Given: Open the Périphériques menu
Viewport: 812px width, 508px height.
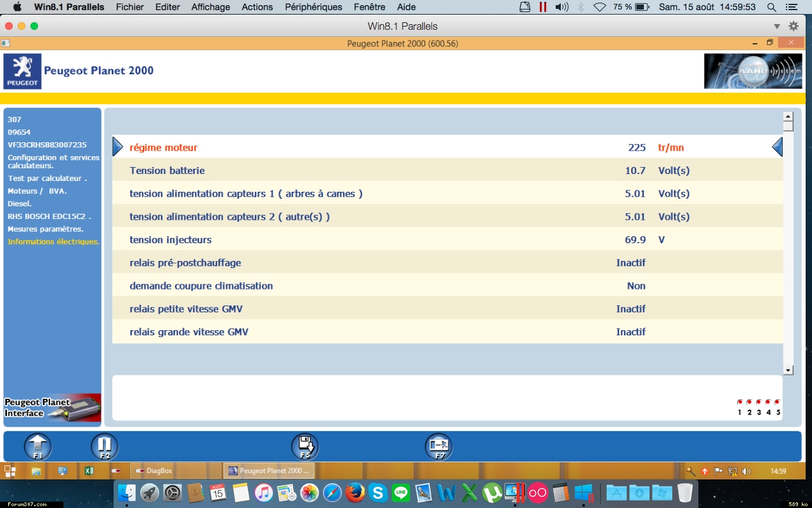Looking at the screenshot, I should point(313,7).
